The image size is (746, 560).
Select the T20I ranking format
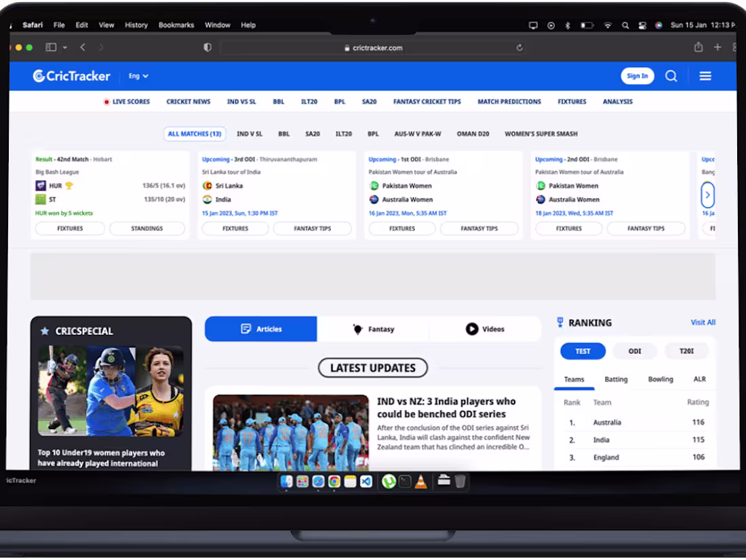686,351
